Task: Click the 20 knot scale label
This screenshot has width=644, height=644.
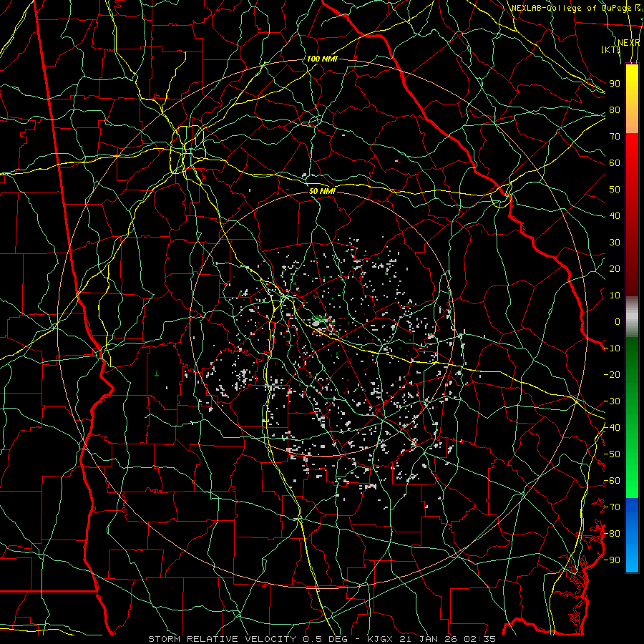Action: [615, 268]
